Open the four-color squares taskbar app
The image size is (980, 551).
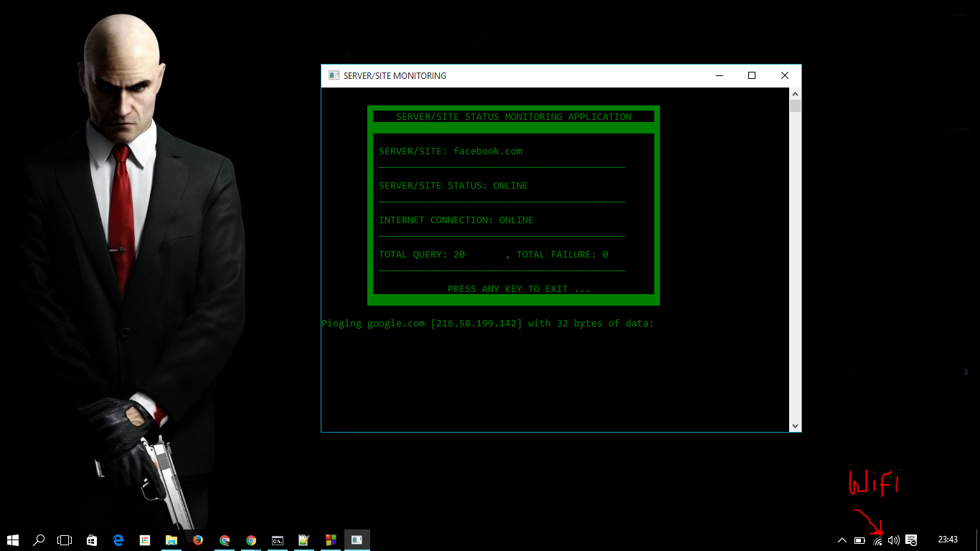click(x=331, y=540)
